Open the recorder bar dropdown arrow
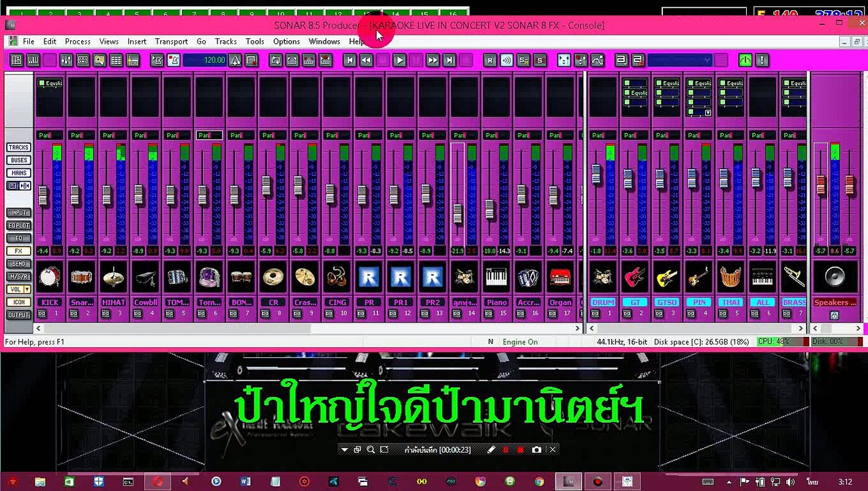The height and width of the screenshot is (491, 868). [344, 450]
